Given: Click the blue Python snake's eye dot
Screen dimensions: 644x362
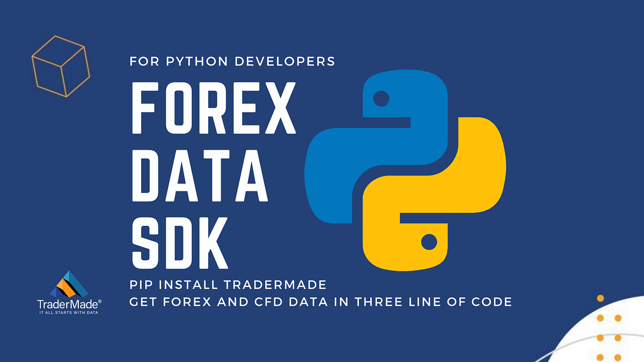Looking at the screenshot, I should point(382,98).
